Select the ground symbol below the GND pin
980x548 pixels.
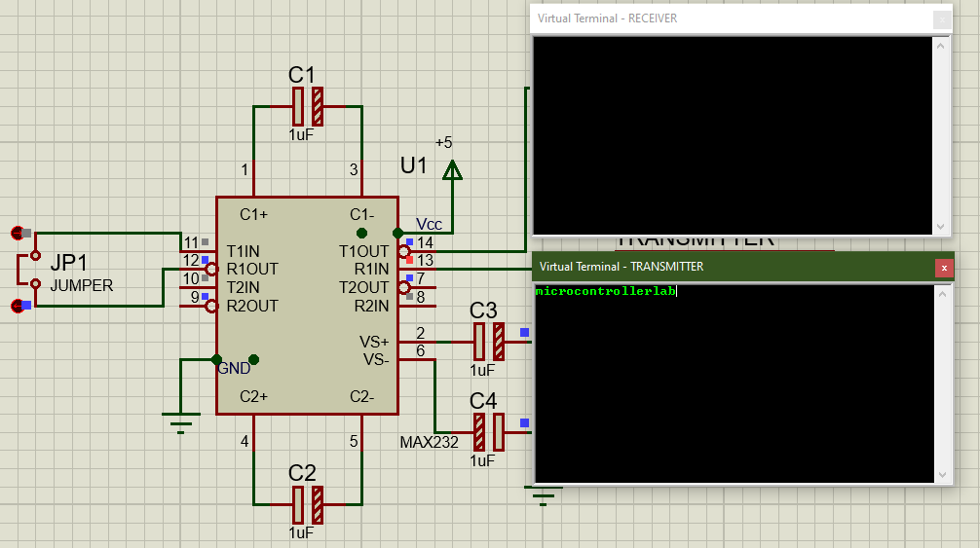click(179, 420)
